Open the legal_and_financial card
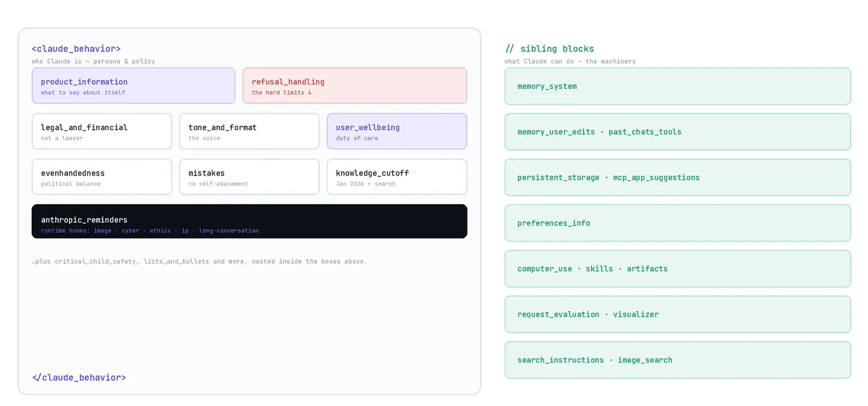 (102, 131)
